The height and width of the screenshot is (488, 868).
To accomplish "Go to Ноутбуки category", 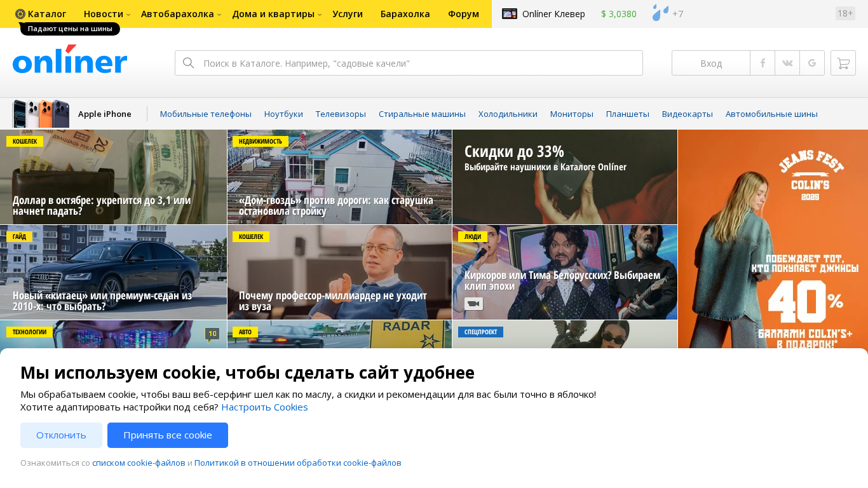I will [x=283, y=114].
